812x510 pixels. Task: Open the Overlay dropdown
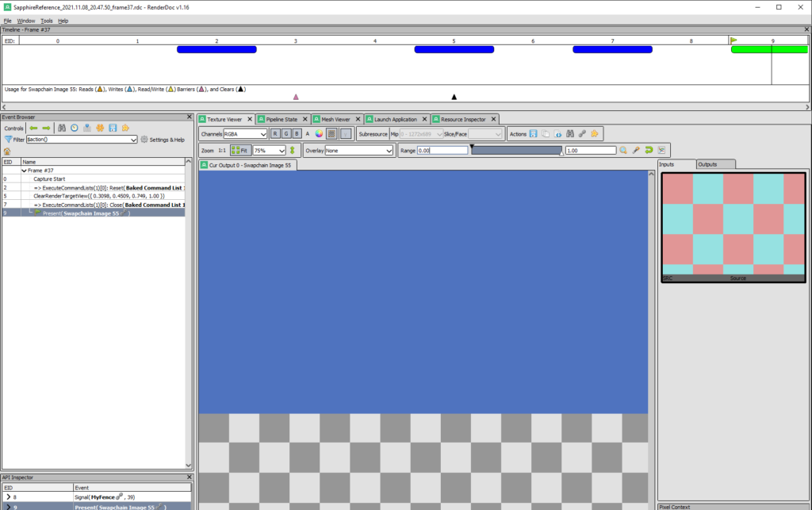[358, 150]
